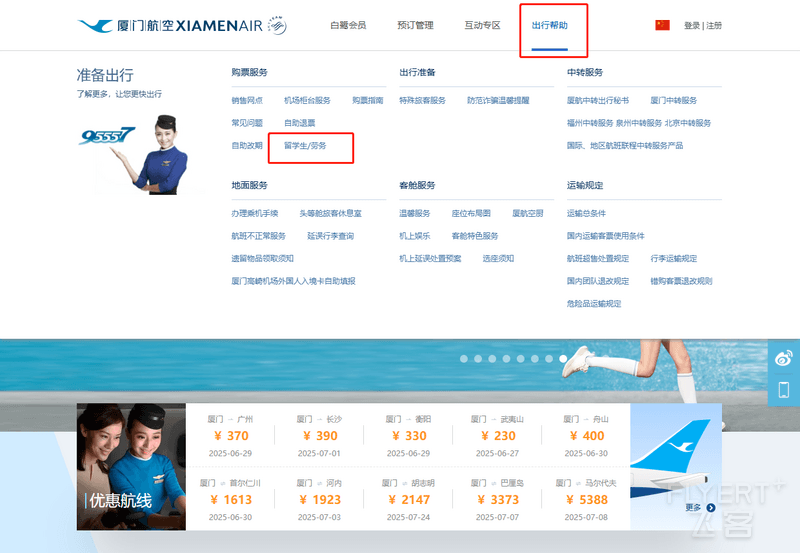The height and width of the screenshot is (553, 800).
Task: Select 厦门 to 巴厘岛 ¥3373 fare
Action: coord(497,499)
